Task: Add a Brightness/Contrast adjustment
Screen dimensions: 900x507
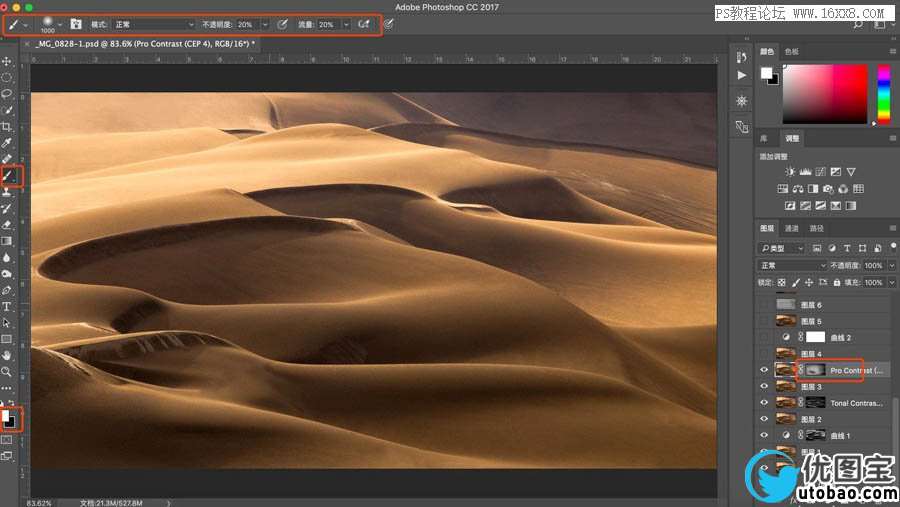Action: tap(790, 172)
